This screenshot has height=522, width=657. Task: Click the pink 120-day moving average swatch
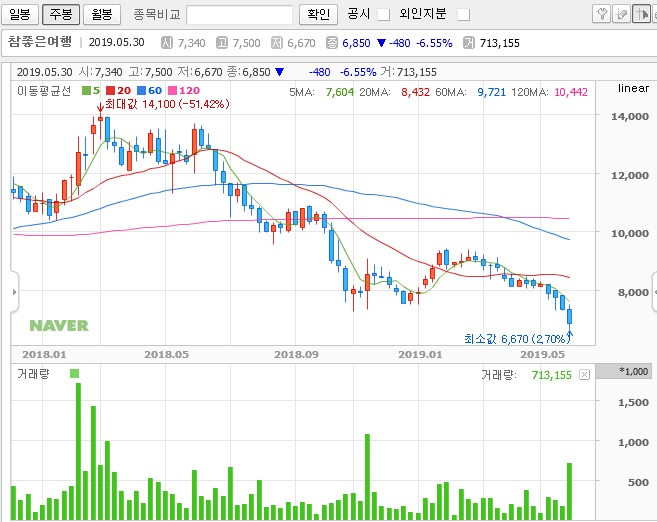(172, 90)
